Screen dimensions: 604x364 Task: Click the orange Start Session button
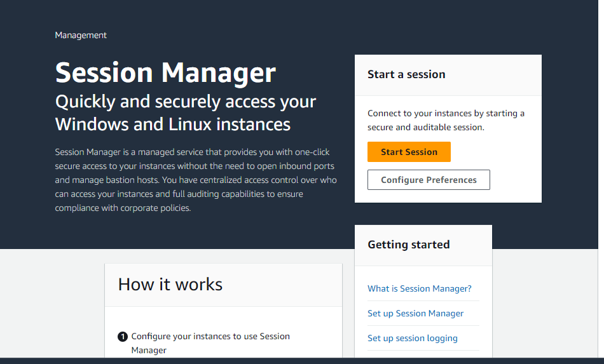click(409, 152)
